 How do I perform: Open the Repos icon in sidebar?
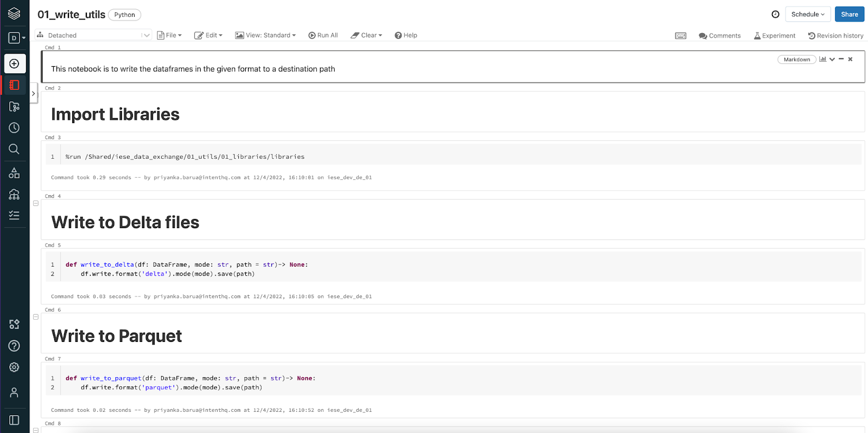pyautogui.click(x=15, y=107)
